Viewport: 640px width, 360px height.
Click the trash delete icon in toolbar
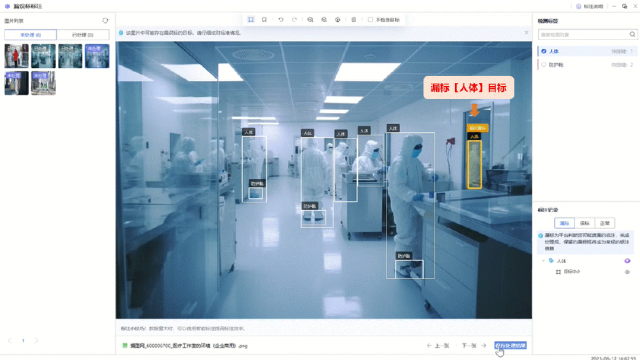[x=354, y=20]
